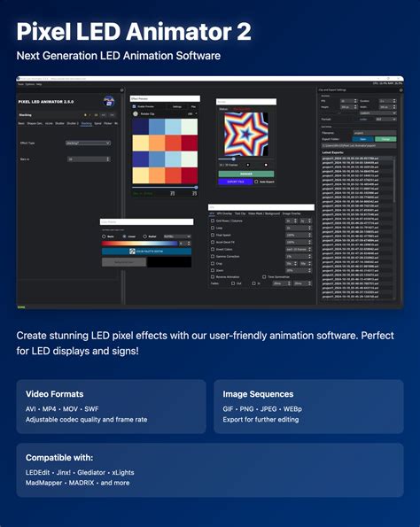Click the Pixel LED Animator round logo
The height and width of the screenshot is (527, 420).
(x=109, y=102)
